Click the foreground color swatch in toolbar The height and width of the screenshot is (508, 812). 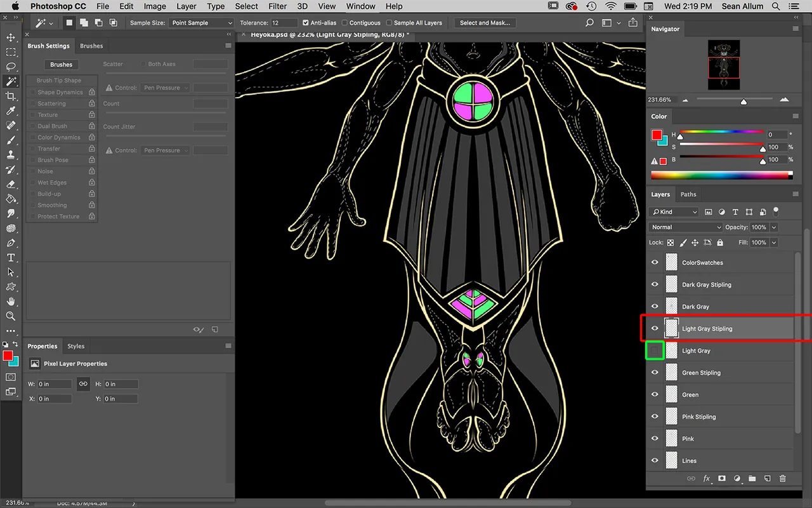[x=8, y=355]
